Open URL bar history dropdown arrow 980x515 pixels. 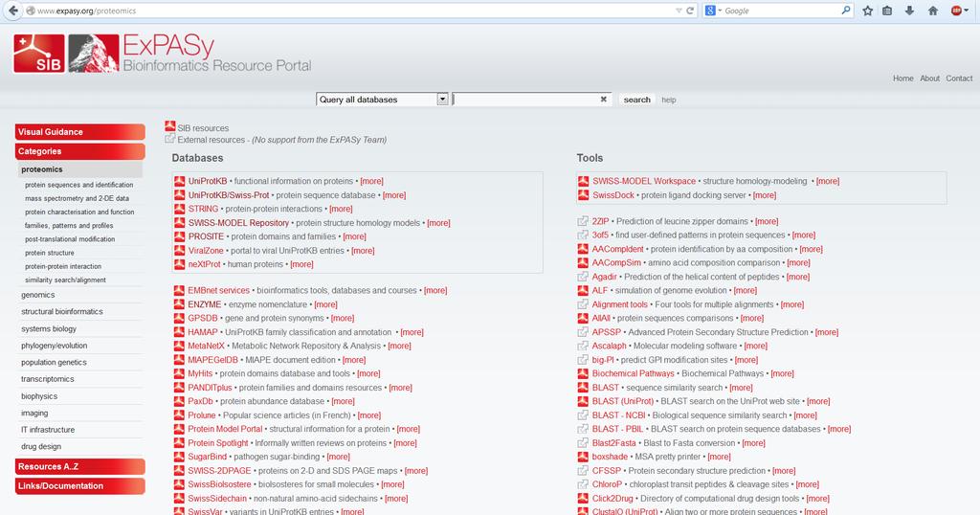[x=679, y=11]
